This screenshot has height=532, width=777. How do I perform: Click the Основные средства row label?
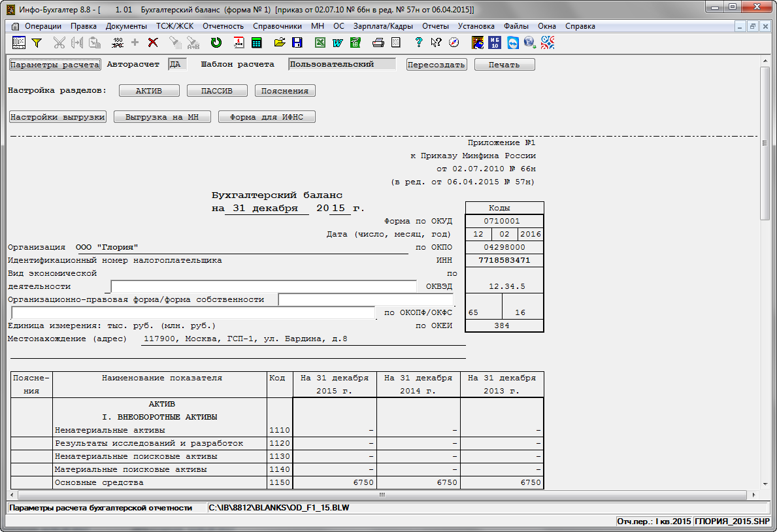click(99, 482)
